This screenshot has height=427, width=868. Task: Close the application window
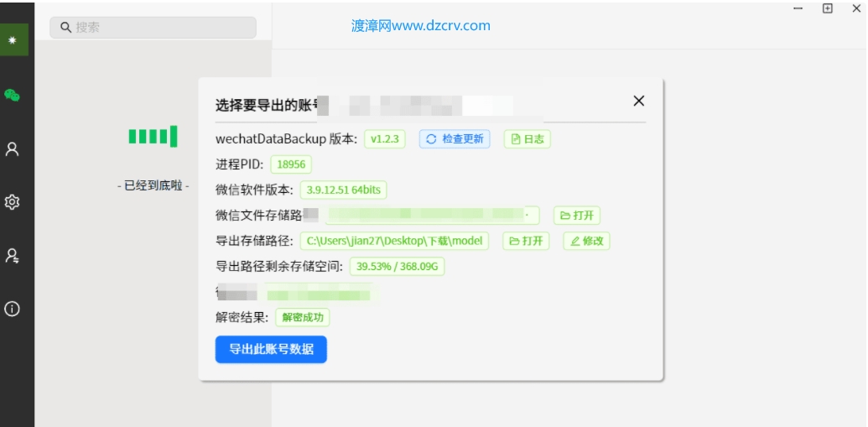856,8
